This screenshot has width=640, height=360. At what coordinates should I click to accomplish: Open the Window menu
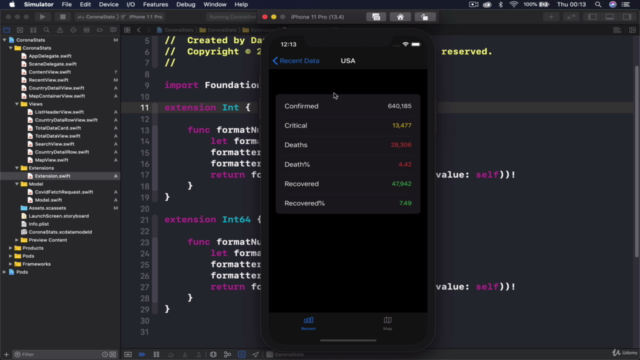coord(215,4)
